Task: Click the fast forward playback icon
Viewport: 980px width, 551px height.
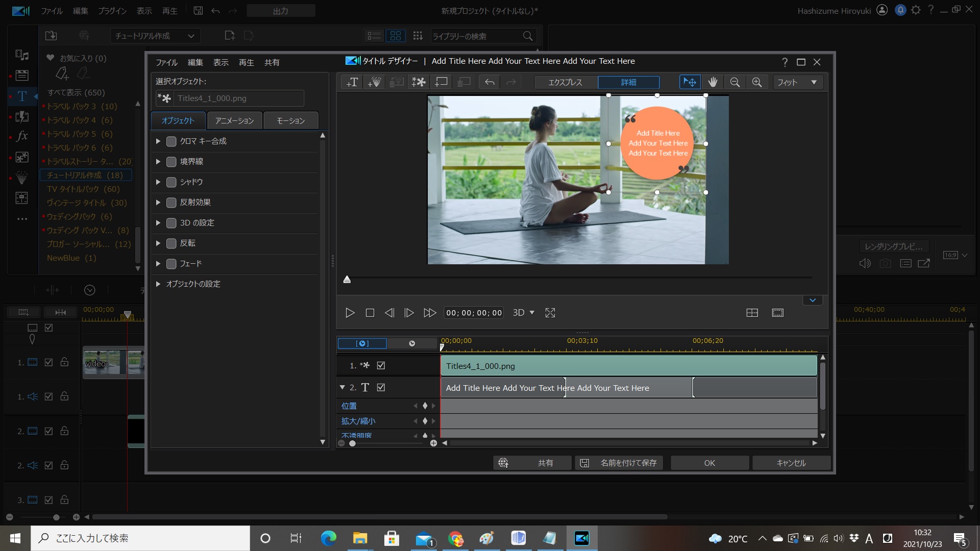Action: [x=430, y=313]
